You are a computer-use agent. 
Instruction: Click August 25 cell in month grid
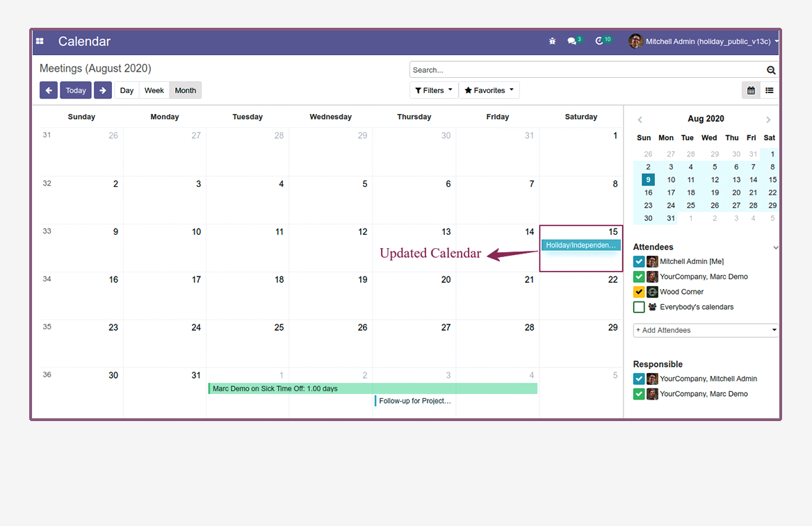pyautogui.click(x=247, y=343)
